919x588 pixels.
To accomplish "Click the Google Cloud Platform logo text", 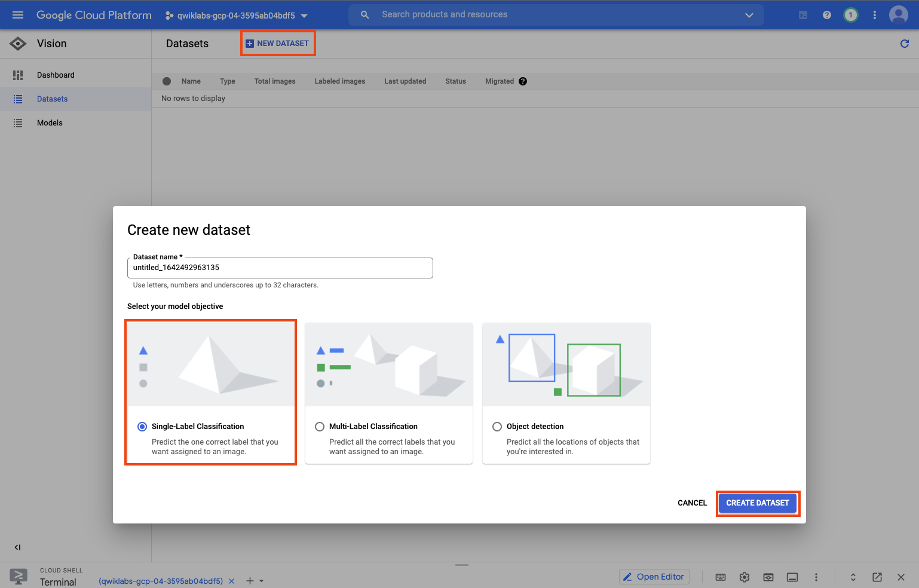I will pyautogui.click(x=94, y=15).
